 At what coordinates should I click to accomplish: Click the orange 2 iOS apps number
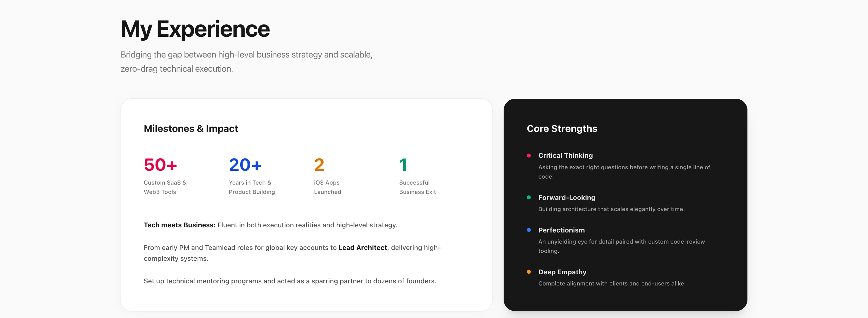pyautogui.click(x=319, y=165)
